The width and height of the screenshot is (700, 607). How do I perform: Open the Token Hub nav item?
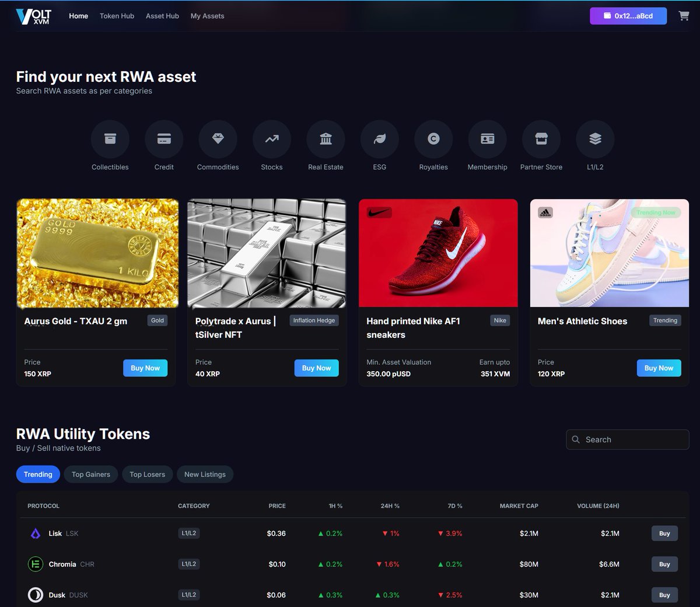[117, 16]
